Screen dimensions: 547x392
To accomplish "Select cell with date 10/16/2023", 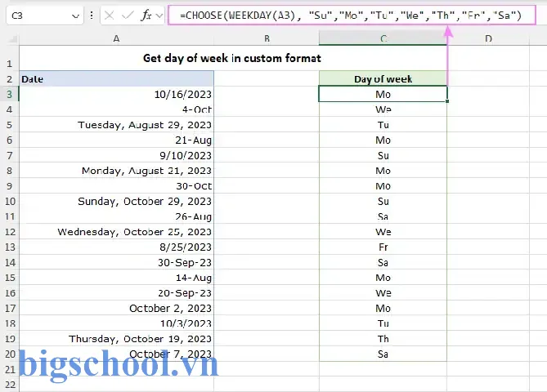I will tap(117, 94).
